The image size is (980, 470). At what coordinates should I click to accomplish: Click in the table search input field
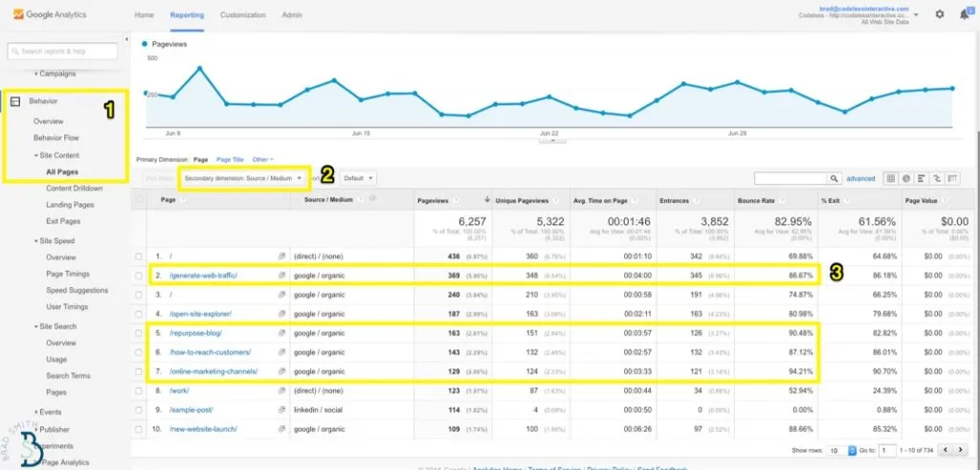pyautogui.click(x=791, y=178)
